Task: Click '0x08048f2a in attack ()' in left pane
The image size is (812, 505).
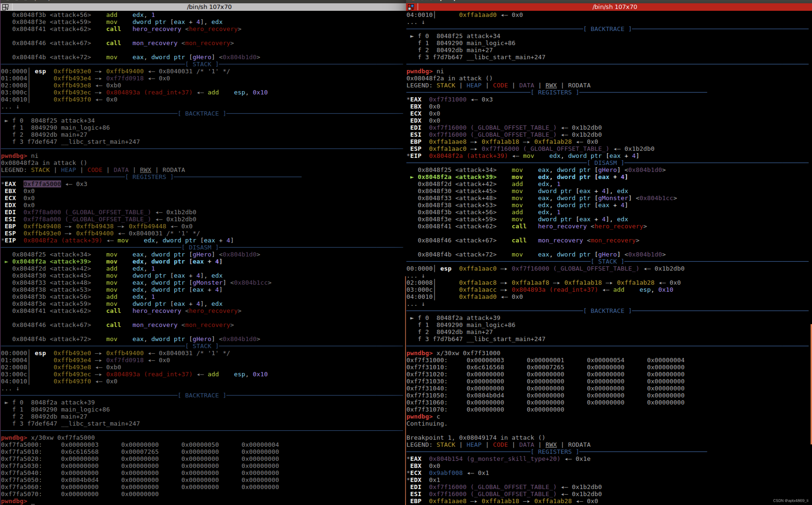Action: click(44, 163)
